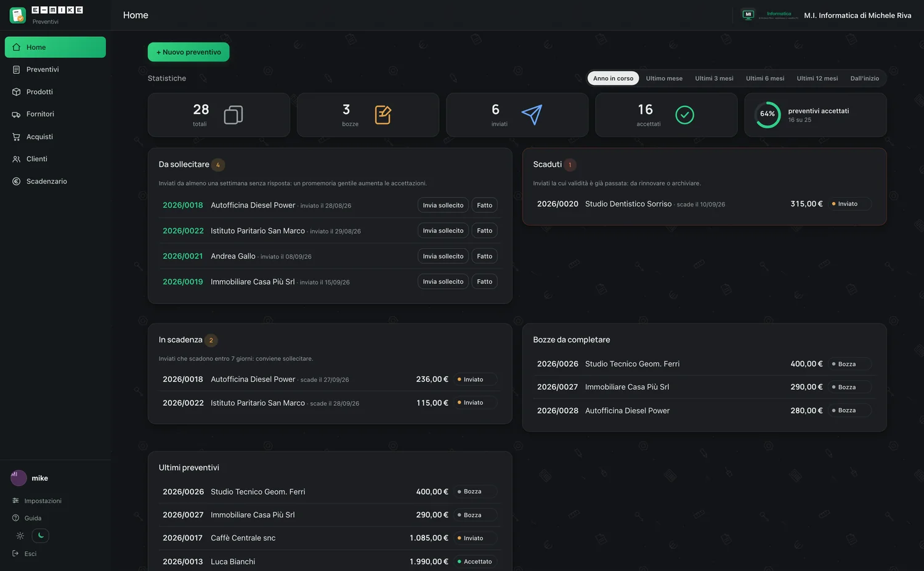Image resolution: width=924 pixels, height=571 pixels.
Task: Switch to dark theme with moon icon
Action: point(41,536)
